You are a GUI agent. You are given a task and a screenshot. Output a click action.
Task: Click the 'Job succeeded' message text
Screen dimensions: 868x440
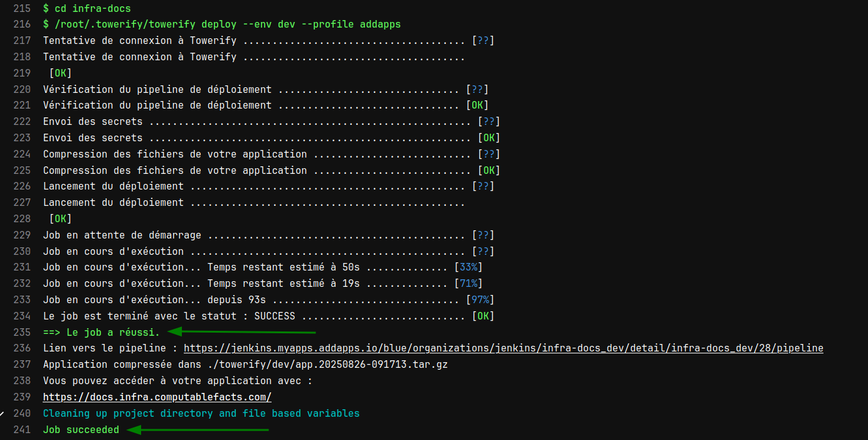[x=81, y=430]
